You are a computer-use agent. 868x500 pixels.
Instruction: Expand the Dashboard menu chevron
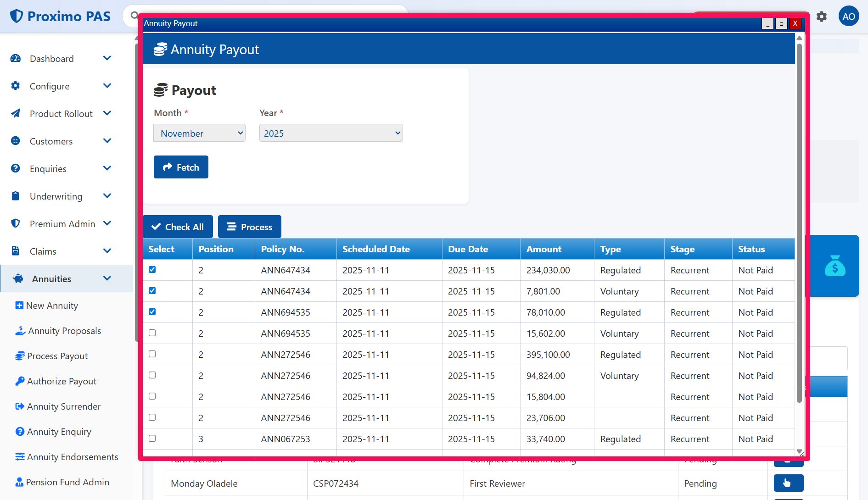pos(107,58)
